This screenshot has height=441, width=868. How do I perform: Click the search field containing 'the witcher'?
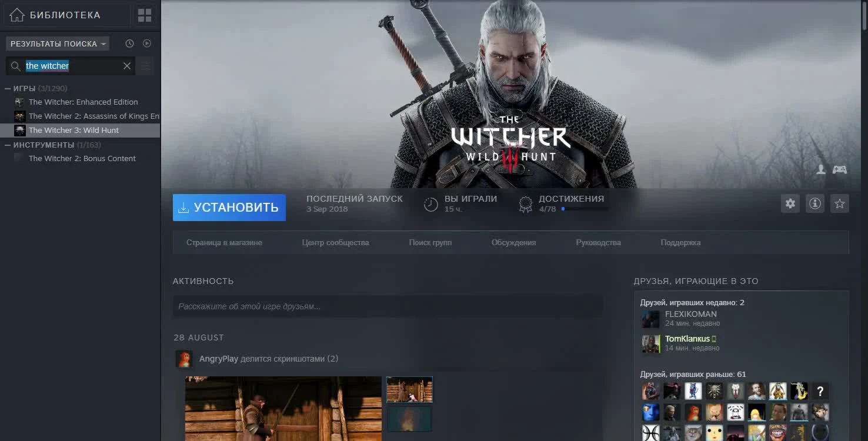71,66
